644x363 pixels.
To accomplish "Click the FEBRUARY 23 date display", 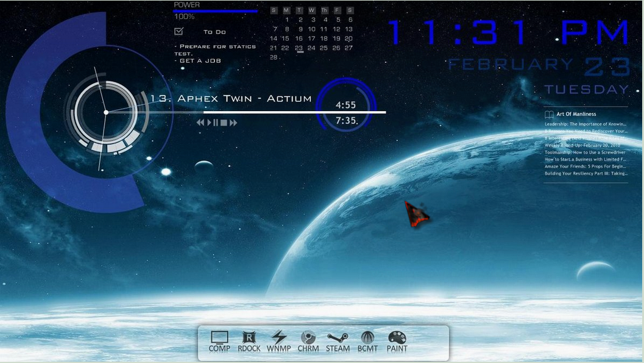I will click(539, 66).
